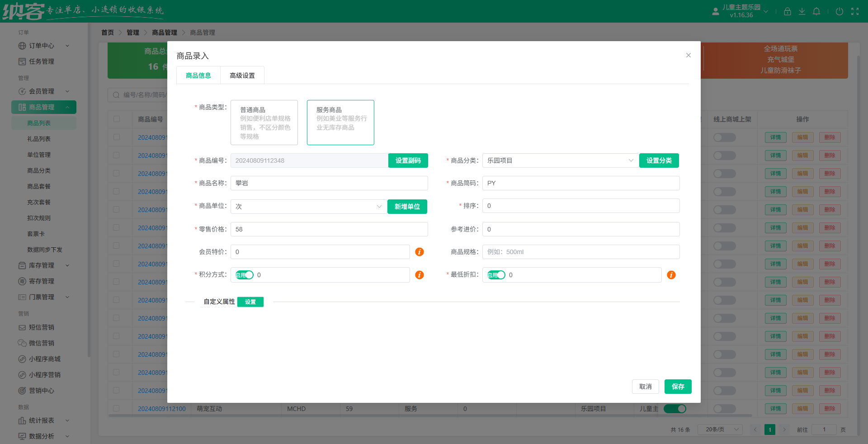The width and height of the screenshot is (868, 444).
Task: Check the row checkbox for 20240809112100
Action: coord(117,408)
